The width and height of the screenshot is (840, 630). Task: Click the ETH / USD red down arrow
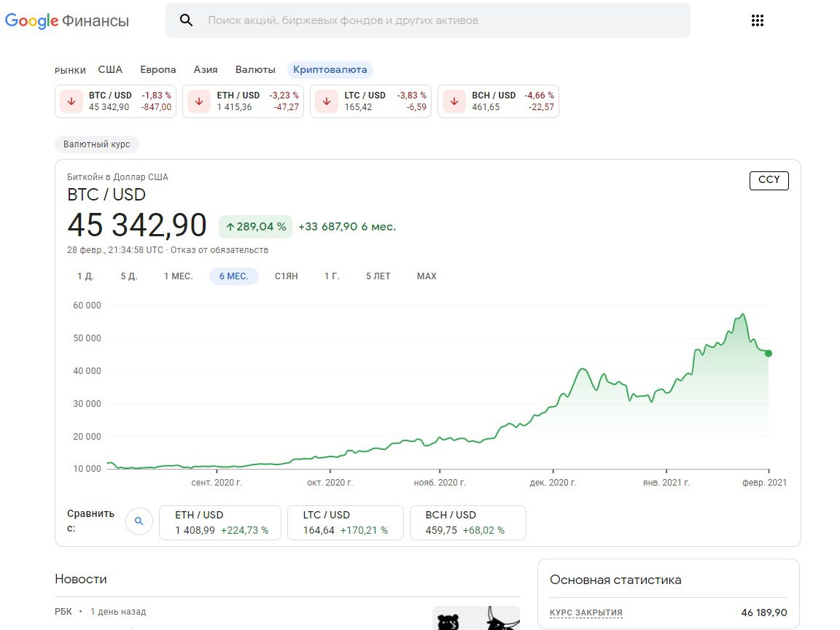tap(199, 101)
